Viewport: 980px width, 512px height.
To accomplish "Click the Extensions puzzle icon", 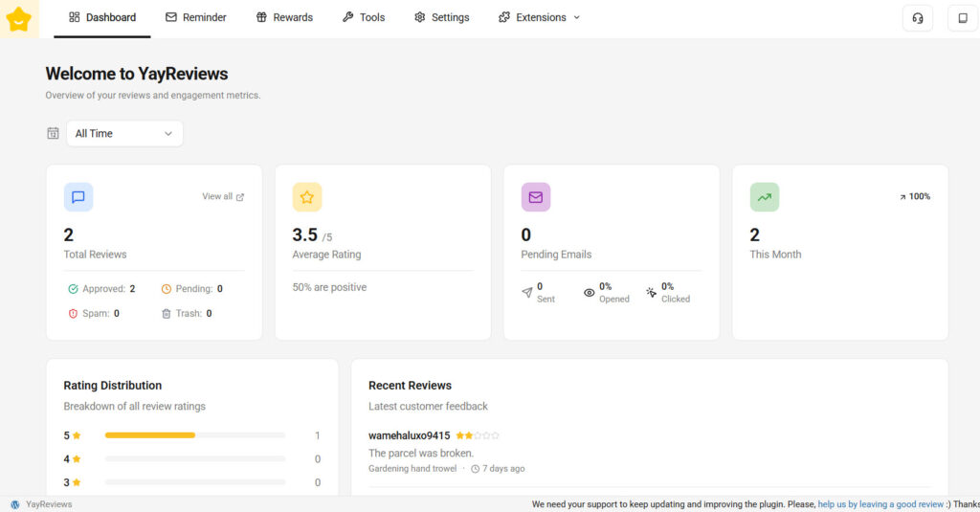I will (503, 17).
